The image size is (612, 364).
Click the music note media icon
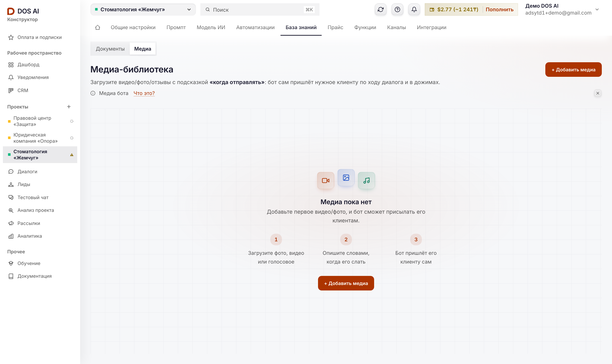coord(366,181)
